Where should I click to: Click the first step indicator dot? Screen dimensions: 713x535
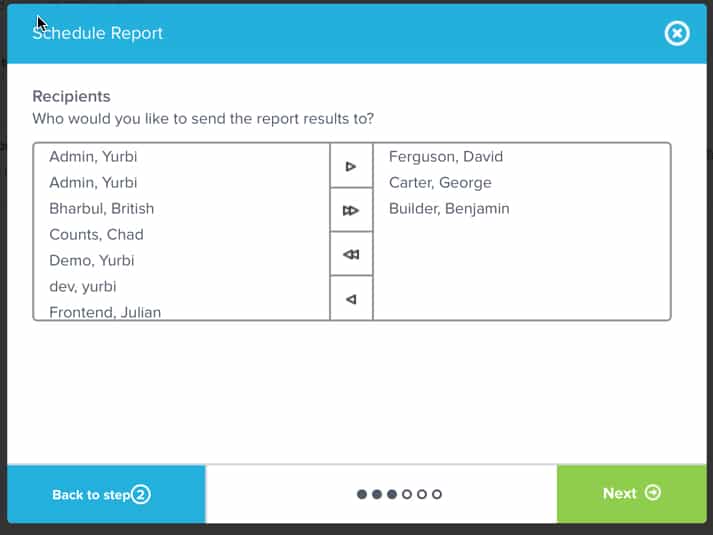point(362,494)
